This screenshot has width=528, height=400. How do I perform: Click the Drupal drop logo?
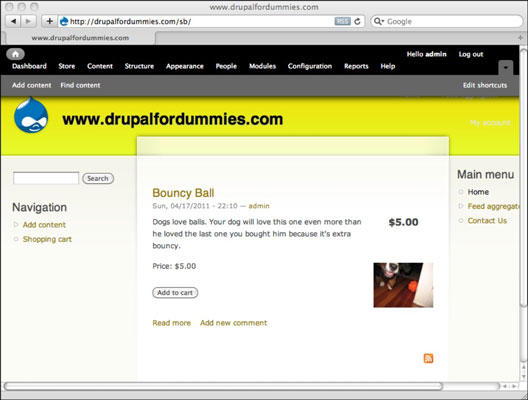point(31,115)
